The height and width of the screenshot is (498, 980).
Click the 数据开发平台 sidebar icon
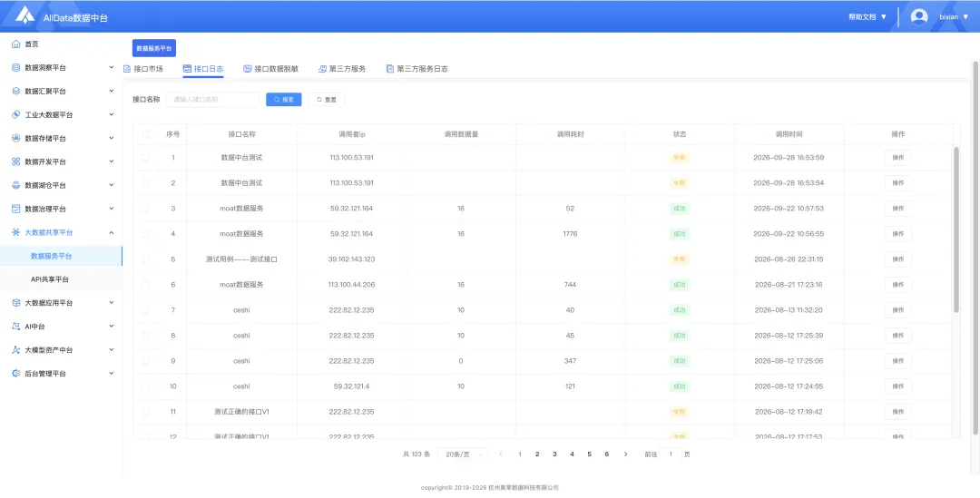16,161
